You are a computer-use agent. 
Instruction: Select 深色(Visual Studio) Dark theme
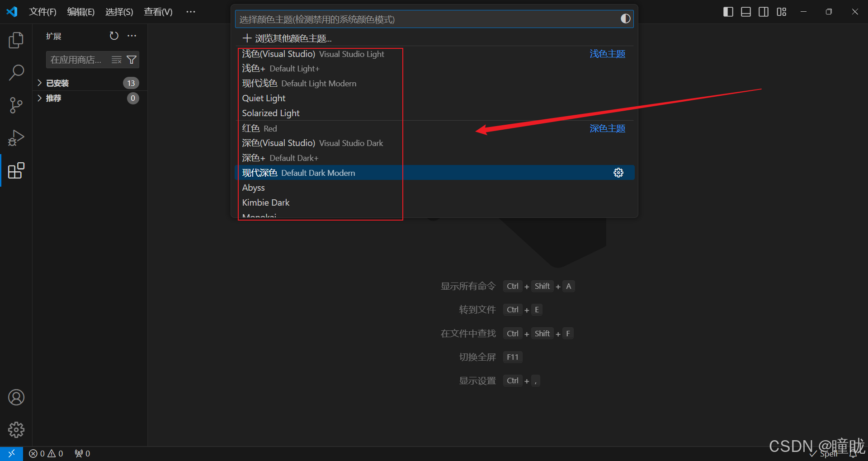pos(434,143)
